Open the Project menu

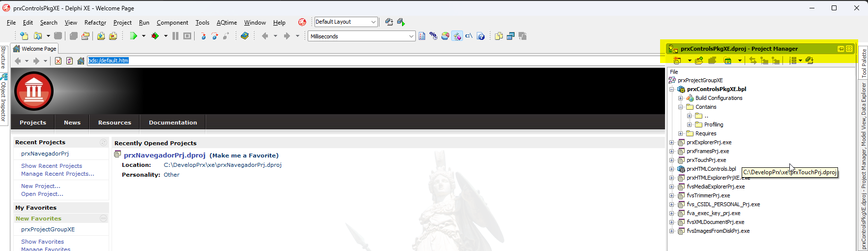122,23
